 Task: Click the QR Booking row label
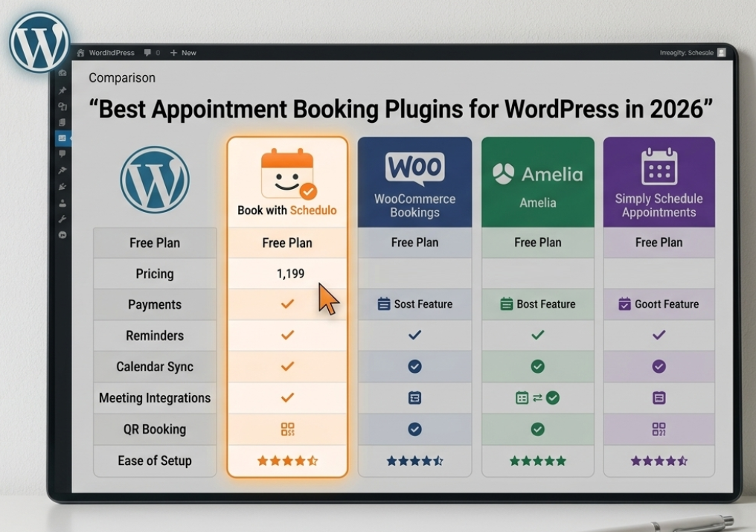tap(155, 429)
